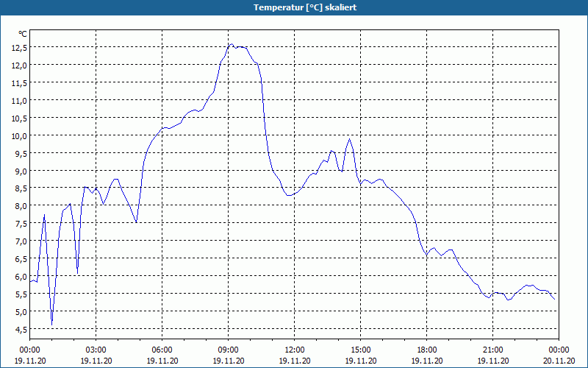Click the 11,5 y-axis label
The height and width of the screenshot is (368, 588).
click(20, 83)
